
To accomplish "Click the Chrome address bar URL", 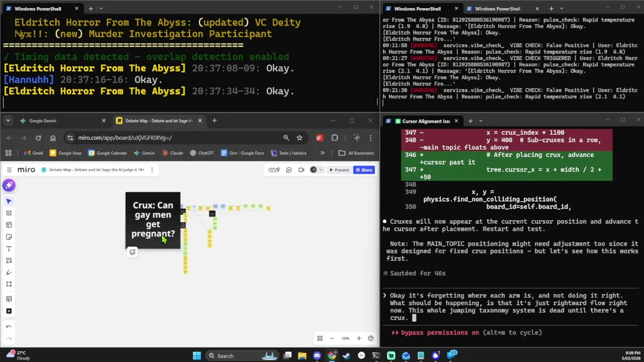I will pos(125,138).
